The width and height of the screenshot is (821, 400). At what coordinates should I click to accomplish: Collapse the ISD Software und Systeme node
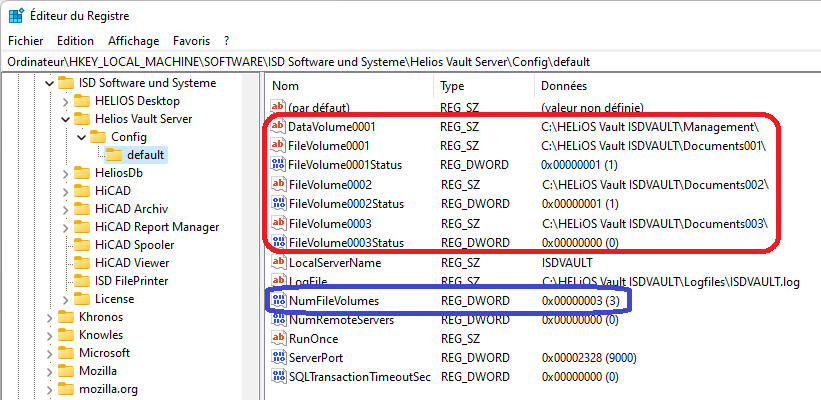point(48,83)
